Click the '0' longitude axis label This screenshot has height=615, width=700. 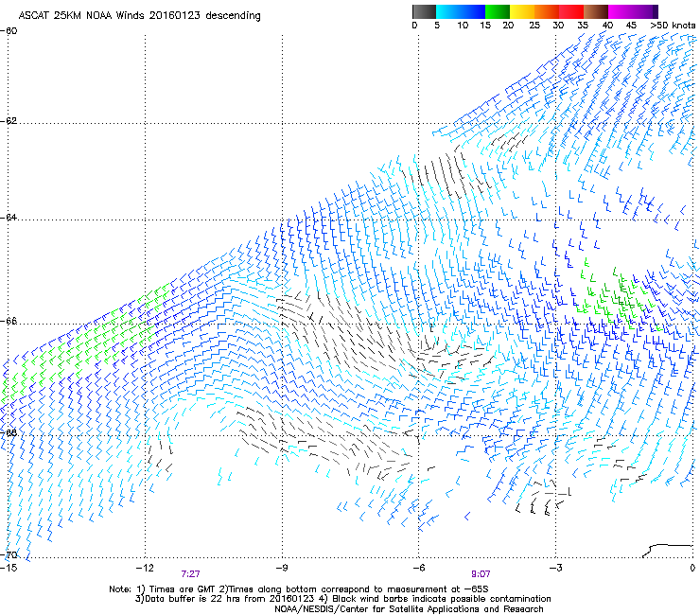pyautogui.click(x=692, y=568)
